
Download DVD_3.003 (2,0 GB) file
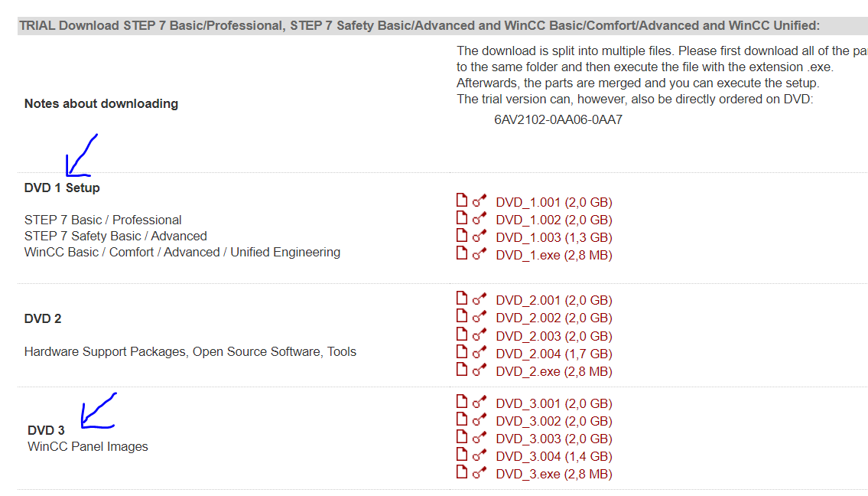[x=554, y=439]
